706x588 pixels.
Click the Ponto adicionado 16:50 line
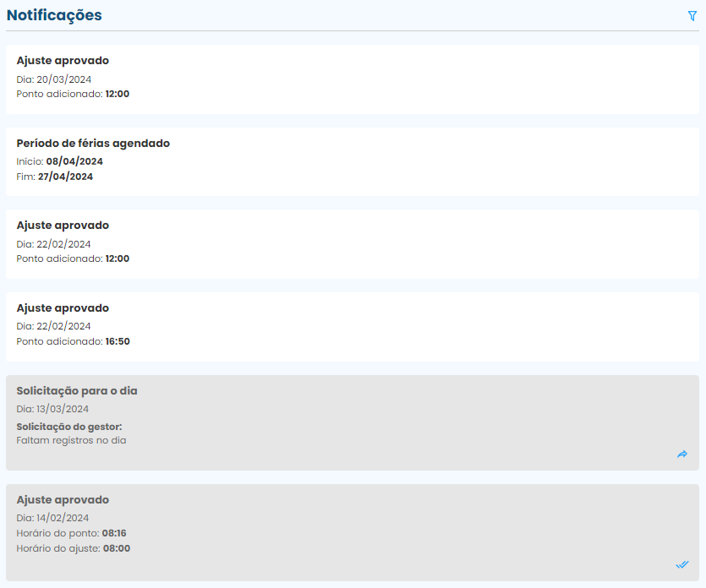pos(73,341)
